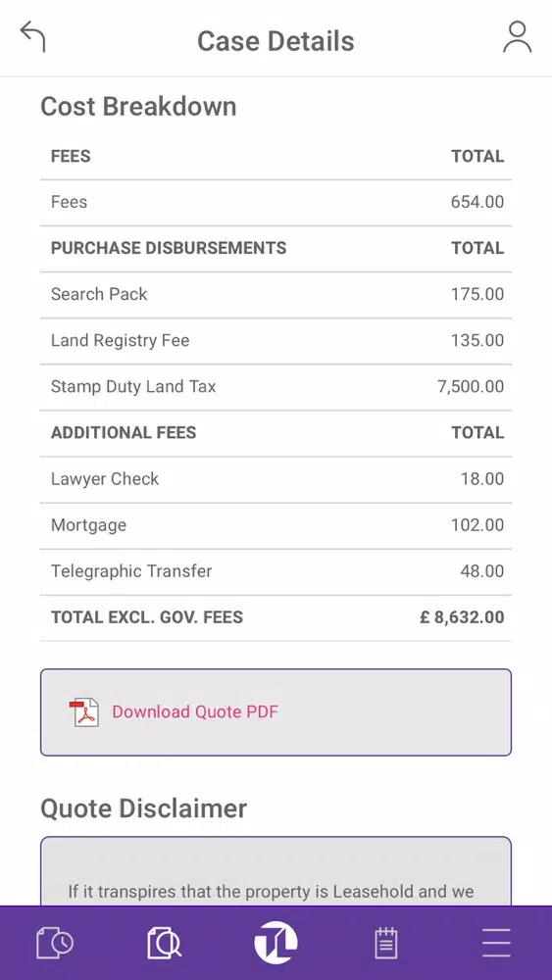
Task: Select the Mortgage fee row
Action: click(276, 525)
